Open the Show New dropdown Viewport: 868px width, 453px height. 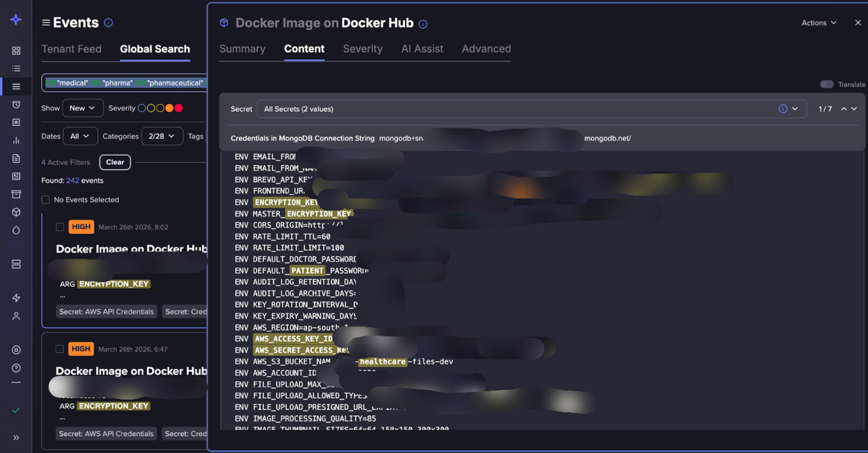83,108
